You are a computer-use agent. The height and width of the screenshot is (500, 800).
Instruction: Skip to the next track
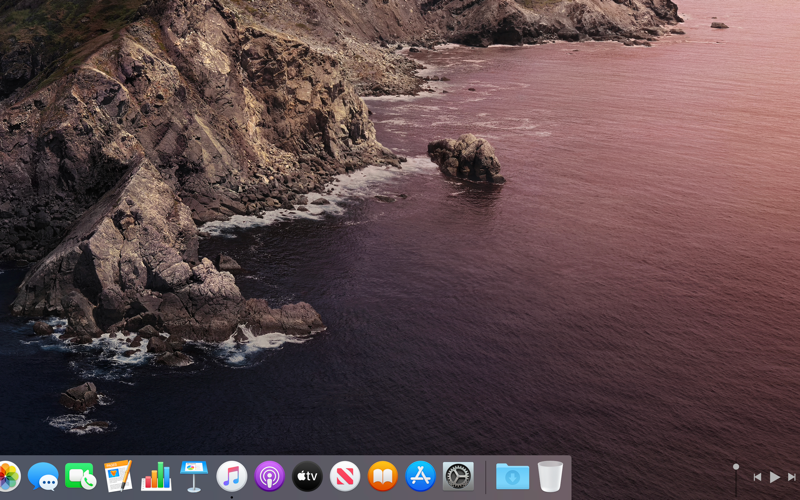[x=792, y=478]
